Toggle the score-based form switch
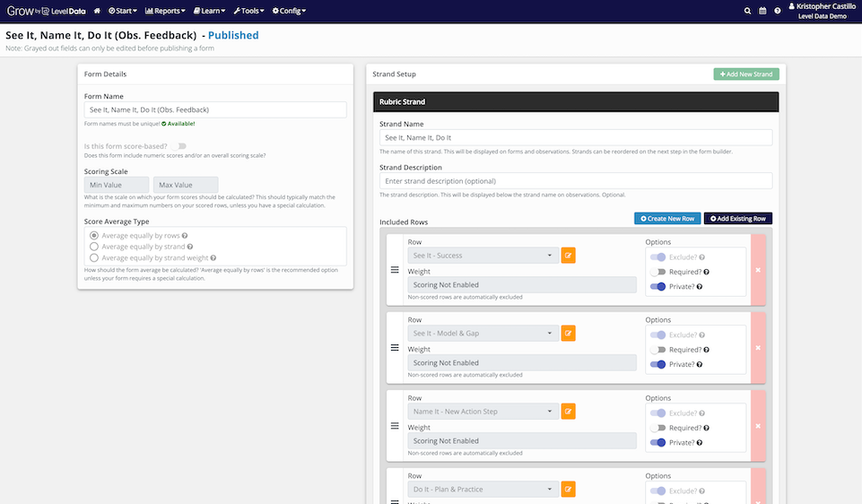This screenshot has height=504, width=862. [x=178, y=146]
